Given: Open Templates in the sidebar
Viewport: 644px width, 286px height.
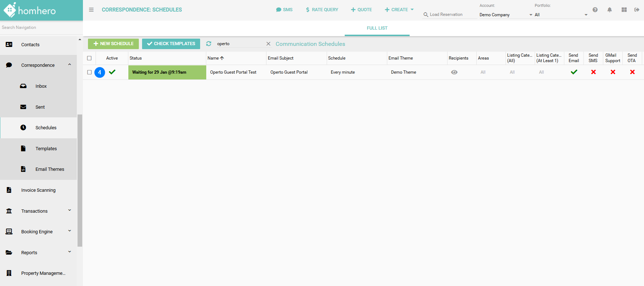Looking at the screenshot, I should [46, 148].
